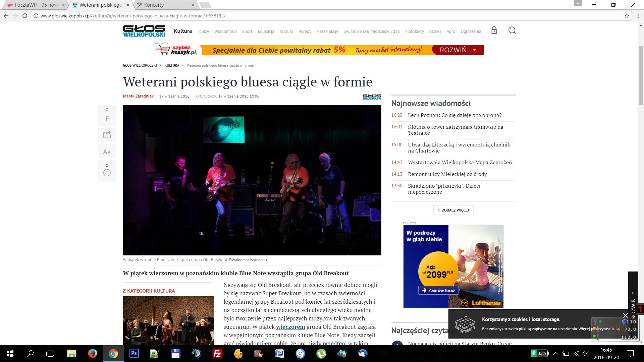
Task: Open the Kultura label next to the logo
Action: [x=183, y=31]
